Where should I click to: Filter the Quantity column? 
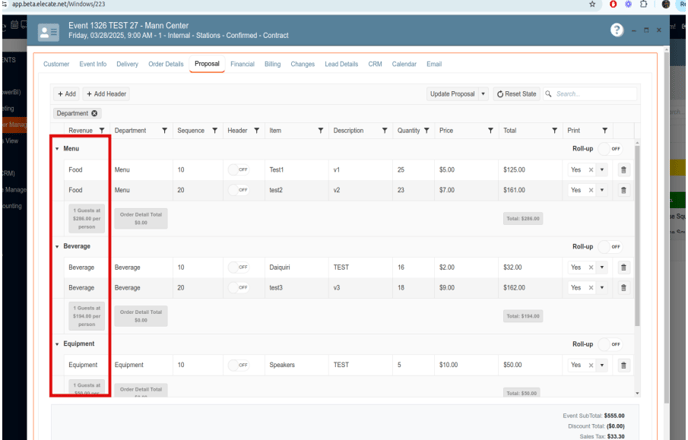[426, 131]
